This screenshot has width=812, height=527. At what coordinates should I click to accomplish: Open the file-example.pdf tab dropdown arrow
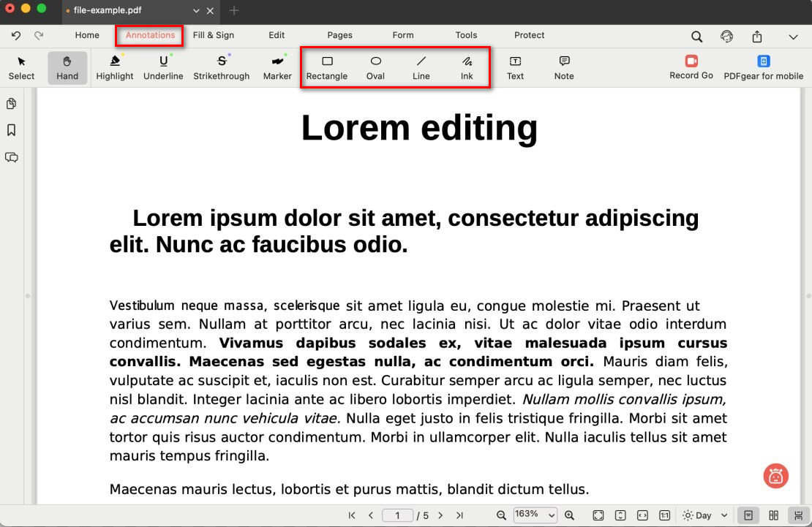196,11
